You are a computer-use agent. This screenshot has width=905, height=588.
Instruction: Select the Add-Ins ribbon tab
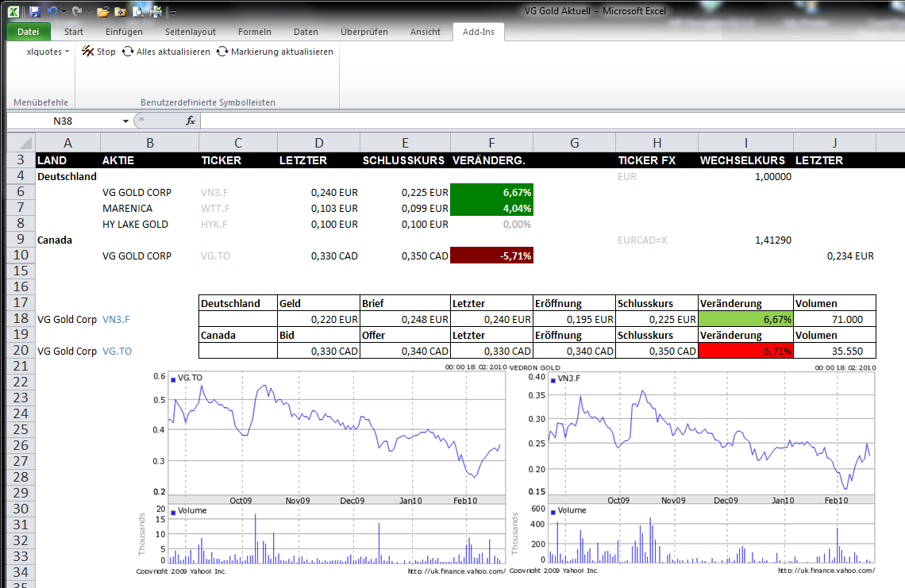coord(479,32)
